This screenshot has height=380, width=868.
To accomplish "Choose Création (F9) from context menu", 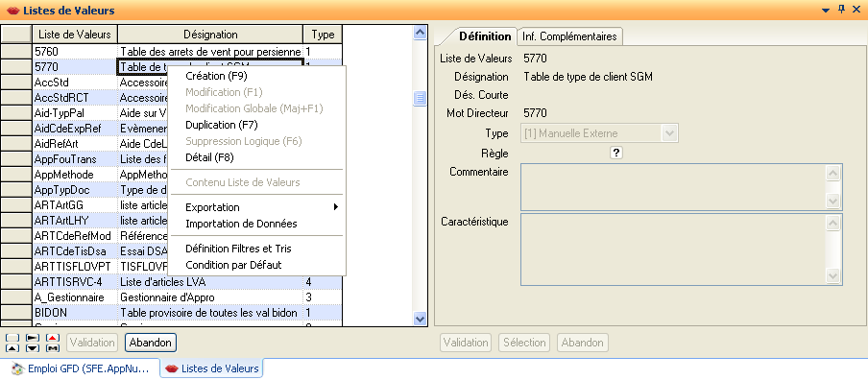I will tap(216, 76).
